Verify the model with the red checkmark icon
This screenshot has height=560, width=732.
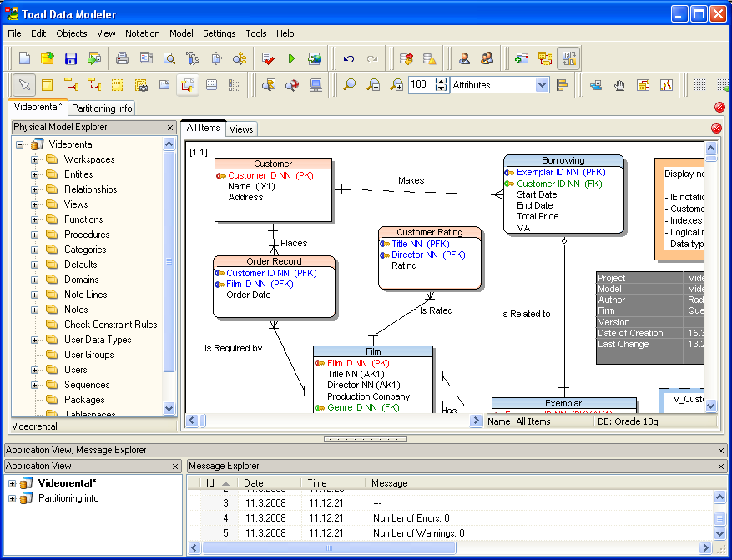268,58
